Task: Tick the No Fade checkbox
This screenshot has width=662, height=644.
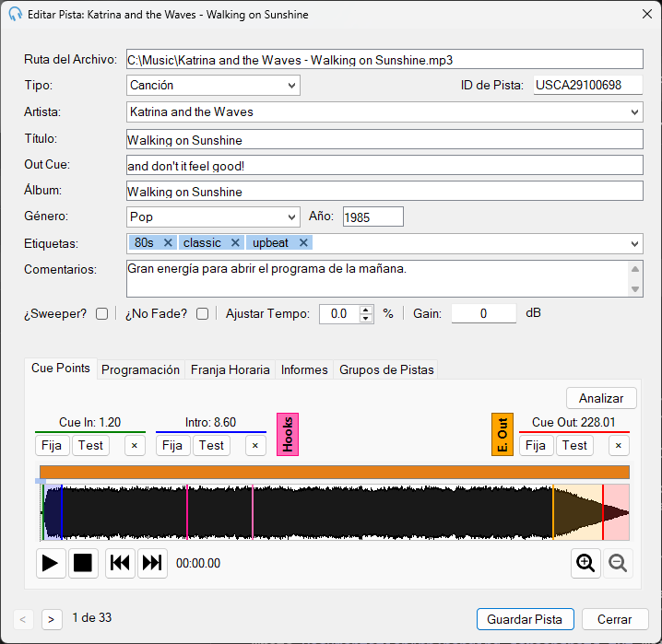Action: (202, 314)
